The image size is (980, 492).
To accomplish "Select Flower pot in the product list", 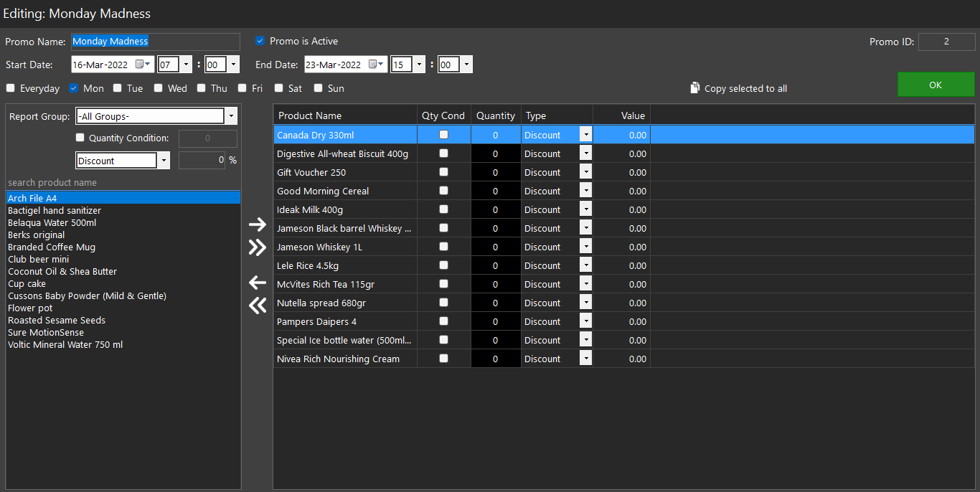I will pyautogui.click(x=30, y=308).
